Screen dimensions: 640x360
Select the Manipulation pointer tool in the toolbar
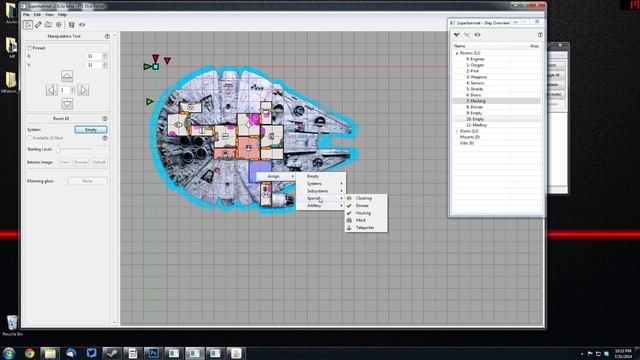[x=28, y=25]
